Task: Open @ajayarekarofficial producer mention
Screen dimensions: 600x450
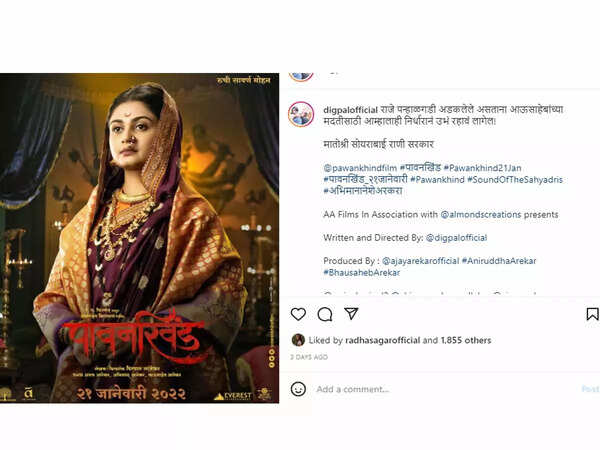Action: [x=421, y=261]
